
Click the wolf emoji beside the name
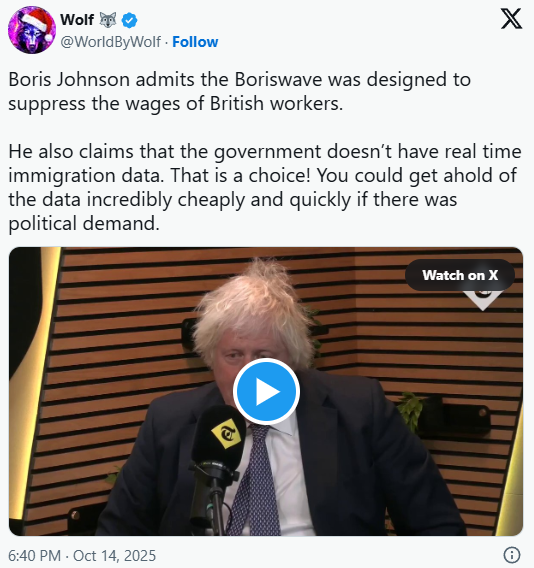[x=108, y=20]
